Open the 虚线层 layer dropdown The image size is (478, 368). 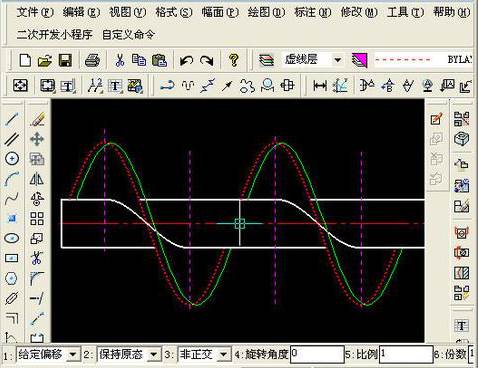pos(337,60)
